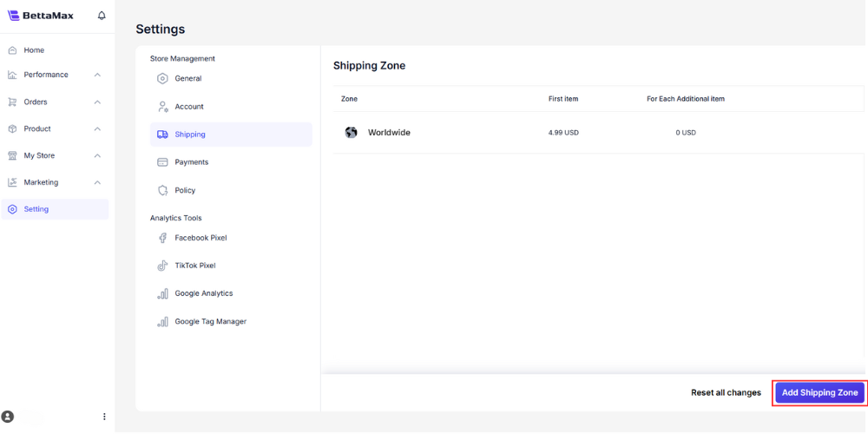
Task: Open notifications bell icon
Action: click(x=102, y=16)
